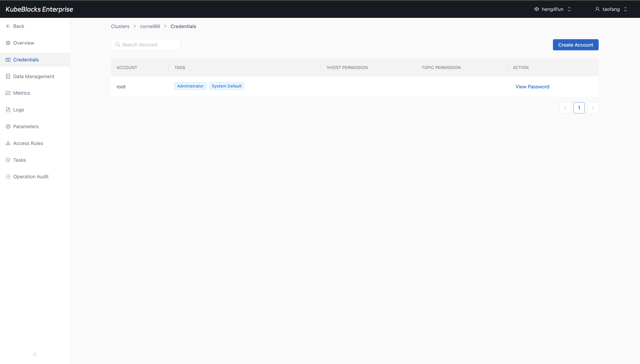
Task: Open the Overview menu item
Action: tap(35, 43)
